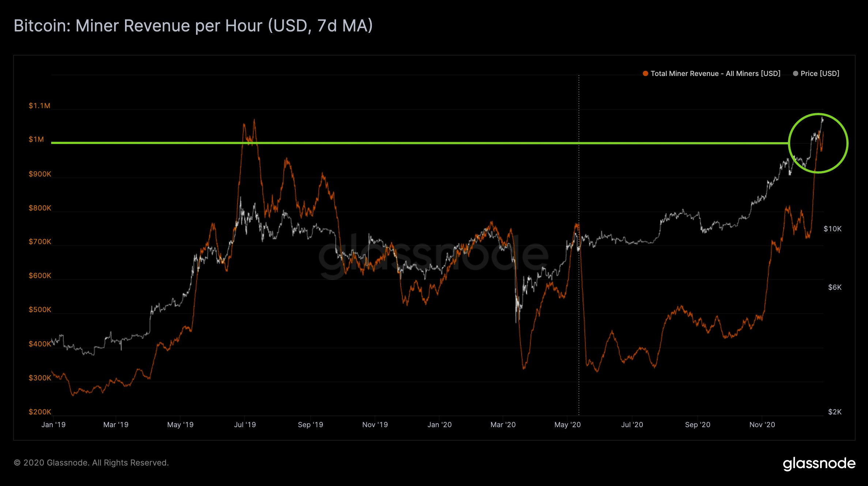Click the Mar '19 date label
The image size is (868, 486).
116,425
